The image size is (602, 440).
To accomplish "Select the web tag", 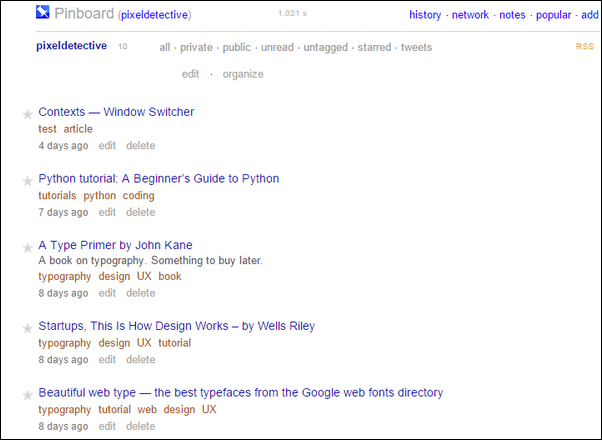I will tap(147, 409).
